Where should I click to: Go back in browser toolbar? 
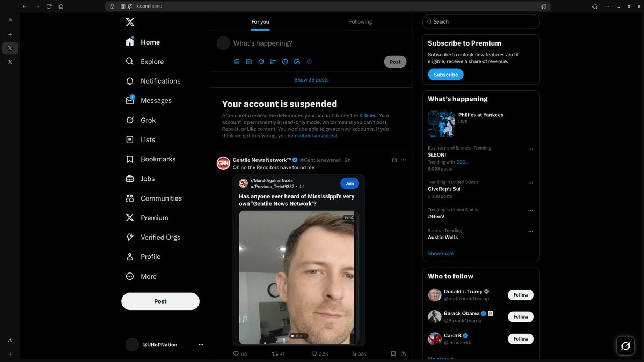pyautogui.click(x=25, y=6)
